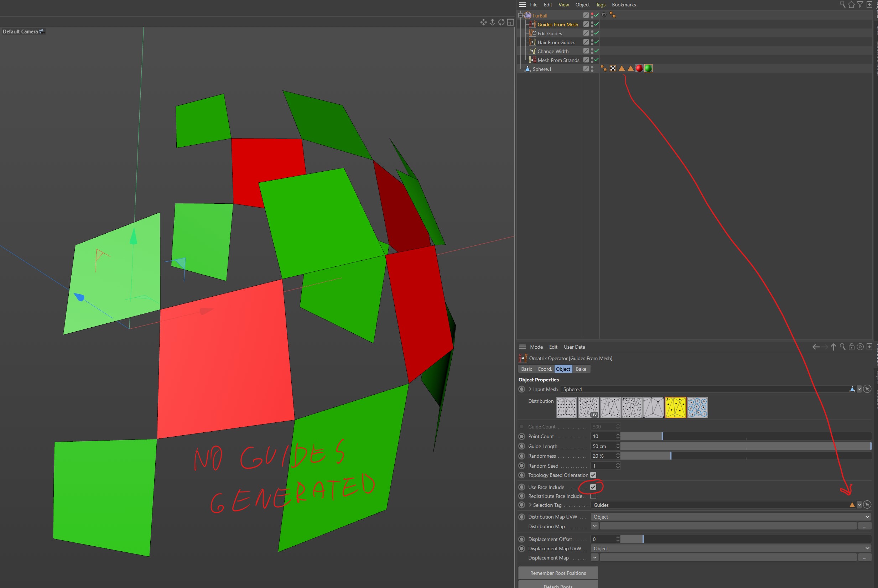This screenshot has width=878, height=588.
Task: Click the viewport rotate camera icon
Action: tap(501, 22)
